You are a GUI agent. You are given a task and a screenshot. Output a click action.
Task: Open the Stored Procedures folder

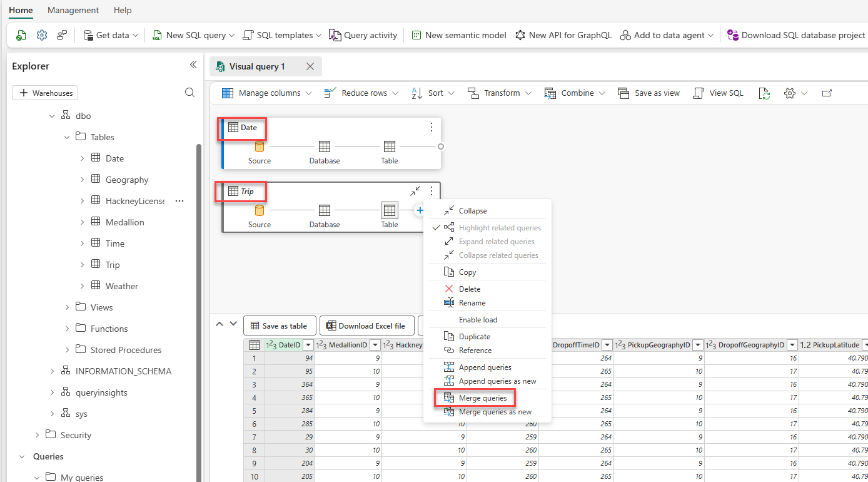[x=126, y=350]
